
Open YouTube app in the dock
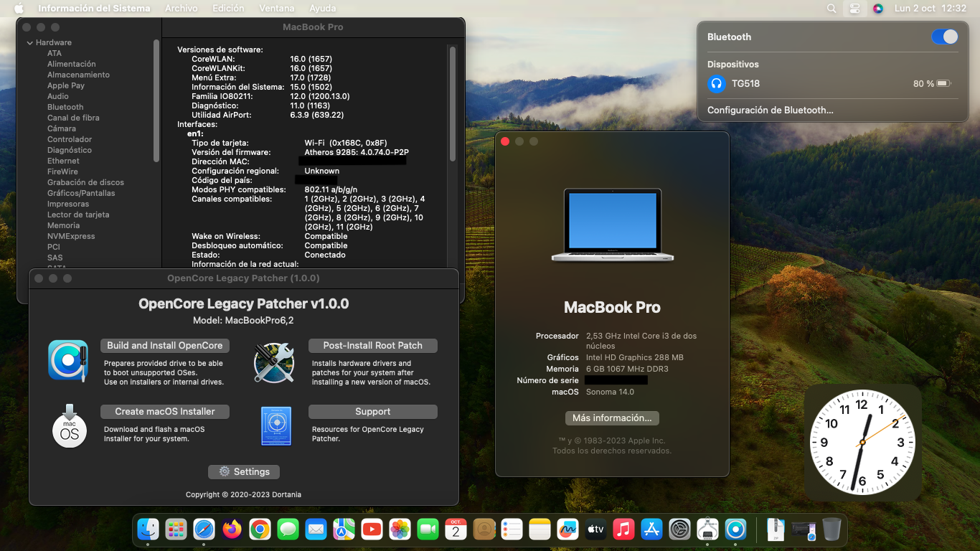[x=372, y=529]
